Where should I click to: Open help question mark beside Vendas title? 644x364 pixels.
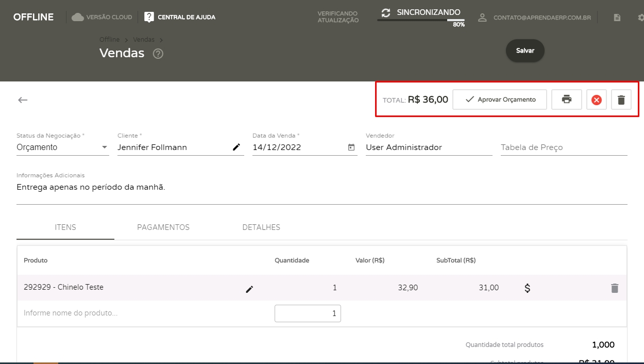tap(158, 54)
